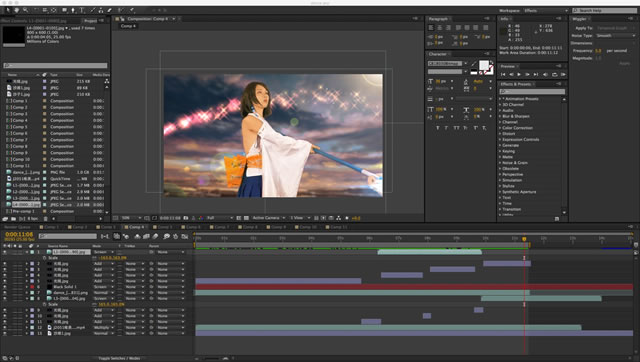Select the Project panel tab
640x362 pixels.
pos(91,20)
